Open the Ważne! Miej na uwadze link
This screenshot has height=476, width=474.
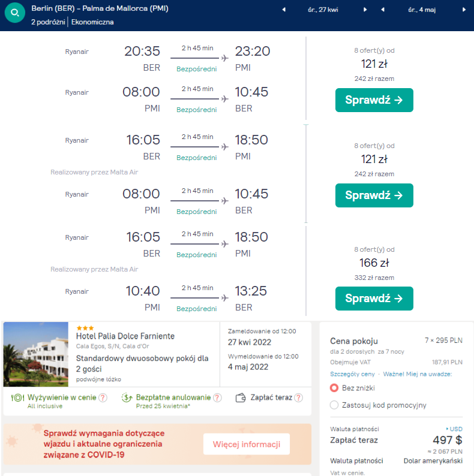pos(418,374)
